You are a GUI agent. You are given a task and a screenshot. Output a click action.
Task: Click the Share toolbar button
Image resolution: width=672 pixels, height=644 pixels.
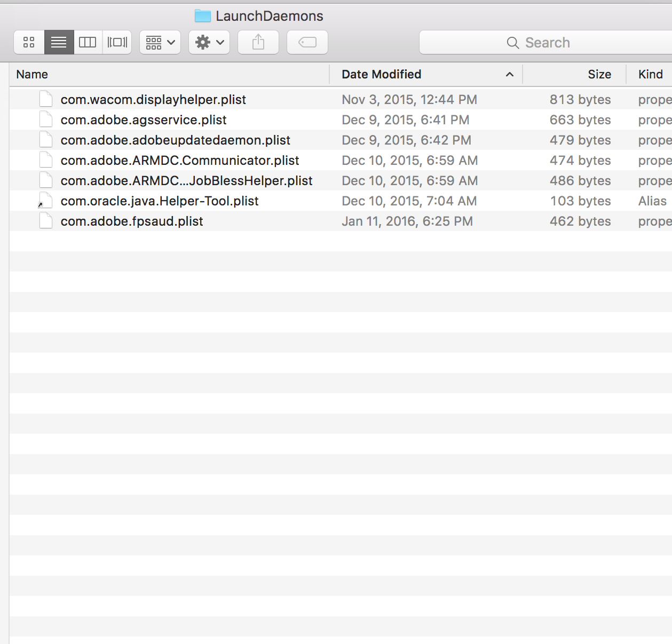[x=258, y=42]
